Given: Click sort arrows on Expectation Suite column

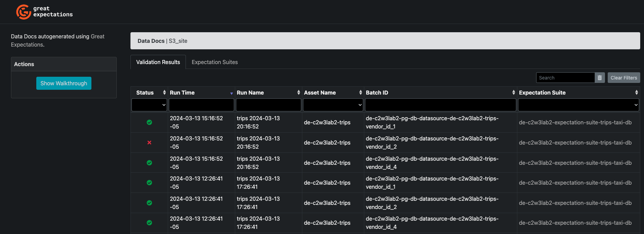Looking at the screenshot, I should [x=636, y=93].
